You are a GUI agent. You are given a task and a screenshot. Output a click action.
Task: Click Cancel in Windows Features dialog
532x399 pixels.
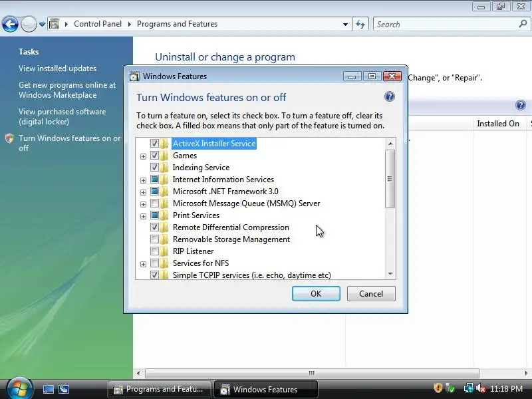371,293
